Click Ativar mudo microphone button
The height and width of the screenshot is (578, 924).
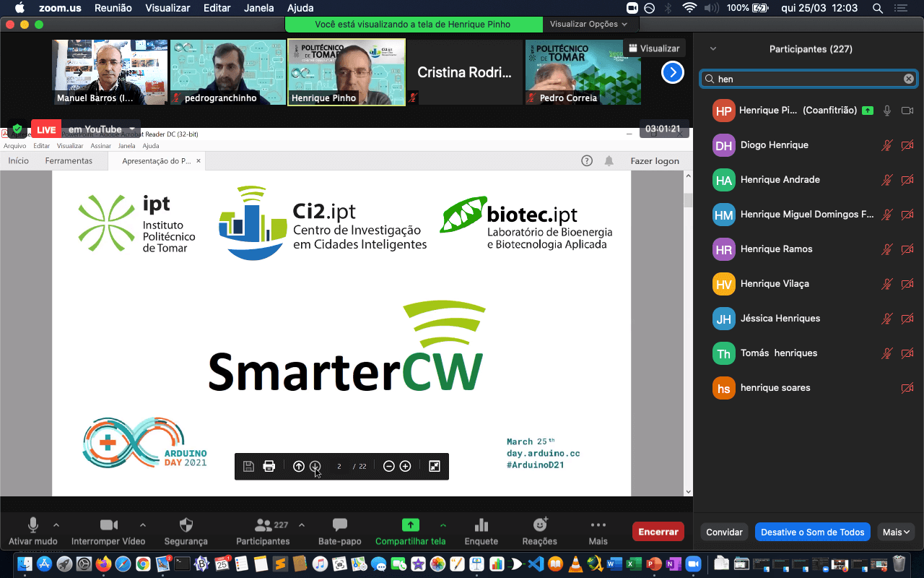tap(32, 531)
